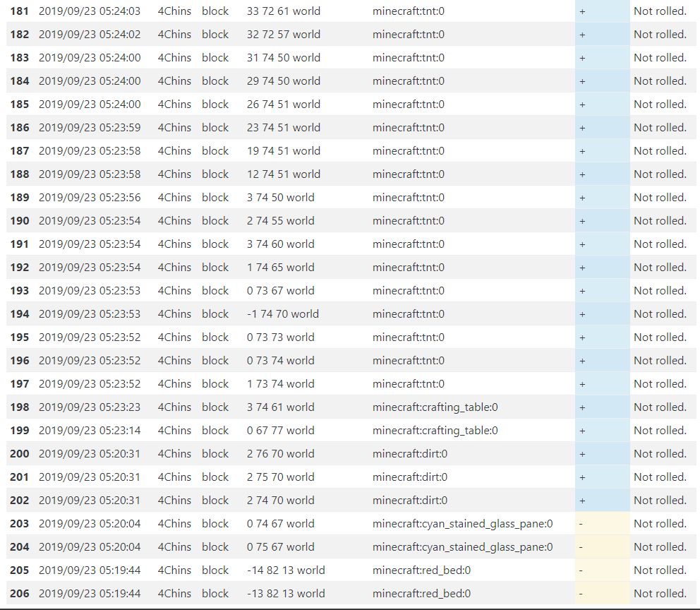Select row number 185
This screenshot has width=700, height=610.
[x=20, y=104]
